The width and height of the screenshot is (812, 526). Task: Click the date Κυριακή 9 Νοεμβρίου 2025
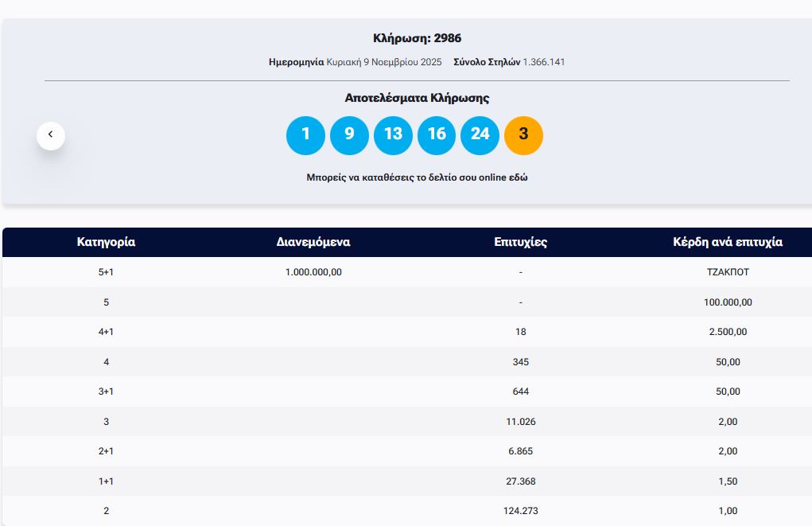(383, 62)
